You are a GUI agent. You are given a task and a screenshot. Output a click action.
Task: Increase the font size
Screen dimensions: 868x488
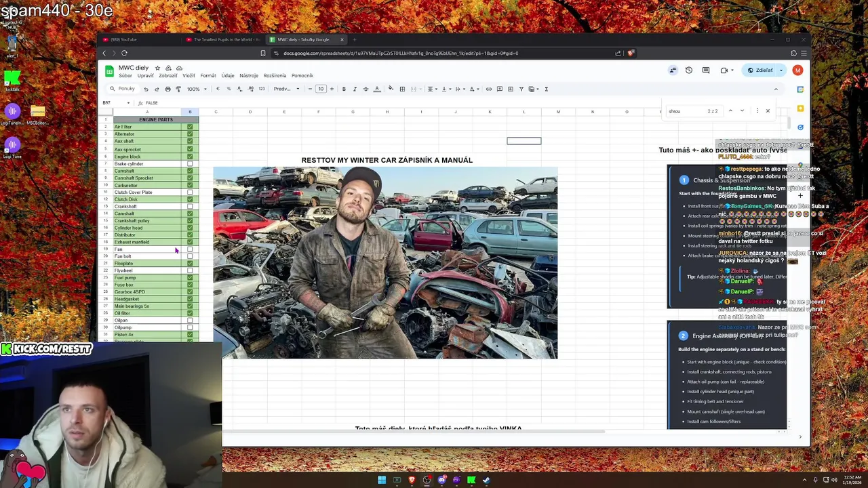click(332, 89)
